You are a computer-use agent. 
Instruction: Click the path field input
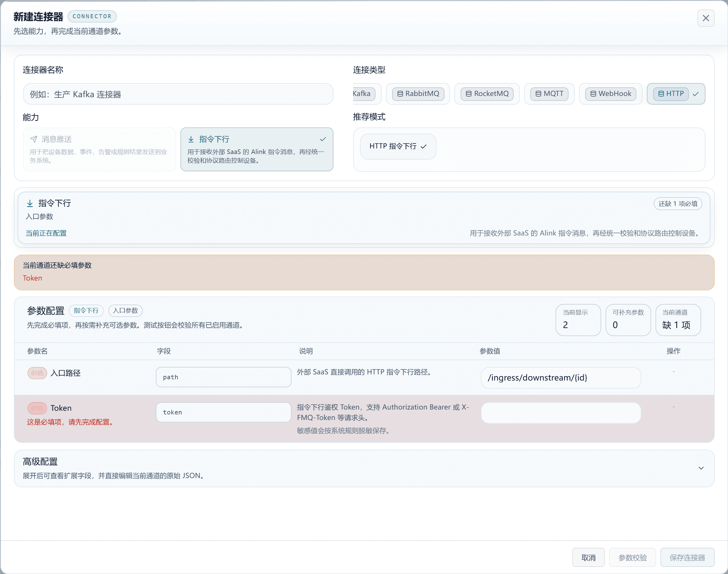tap(223, 377)
